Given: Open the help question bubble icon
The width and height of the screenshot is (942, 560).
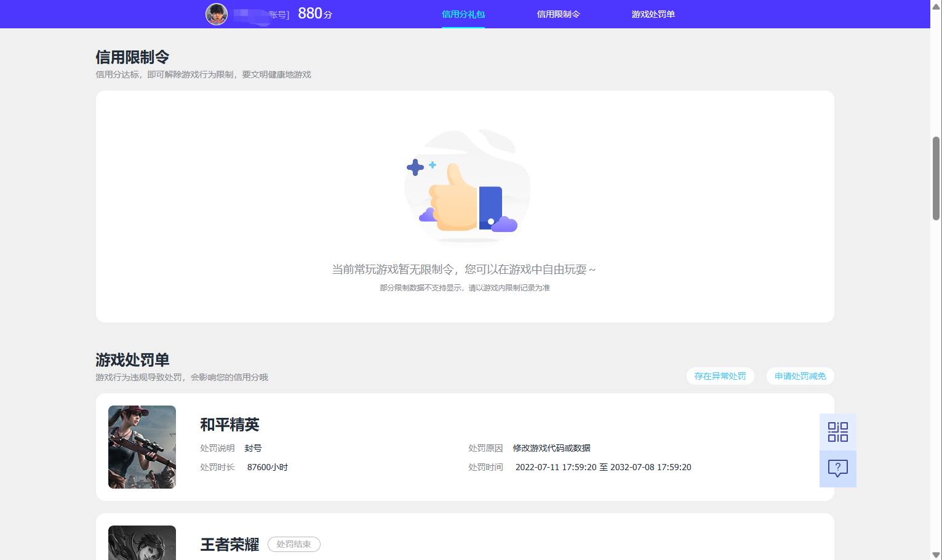Looking at the screenshot, I should 838,469.
